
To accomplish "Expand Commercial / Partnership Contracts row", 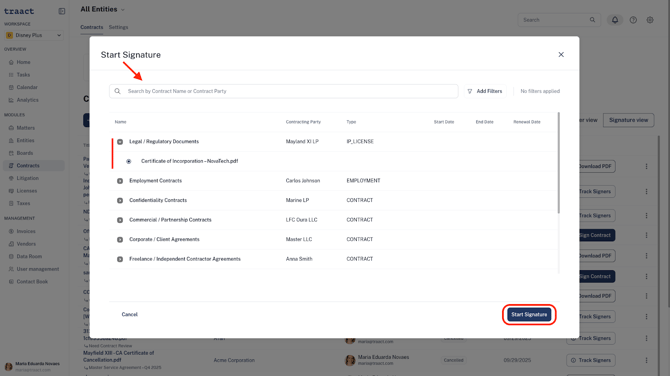I will coord(120,220).
